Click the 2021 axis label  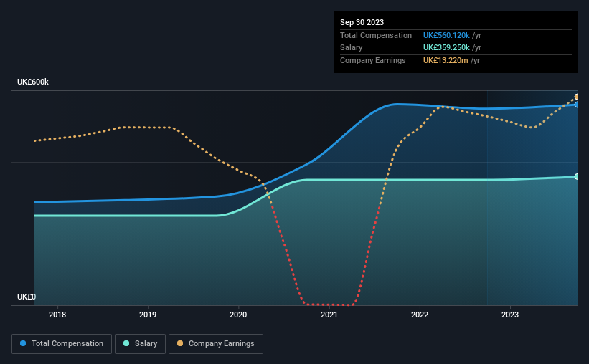point(329,315)
